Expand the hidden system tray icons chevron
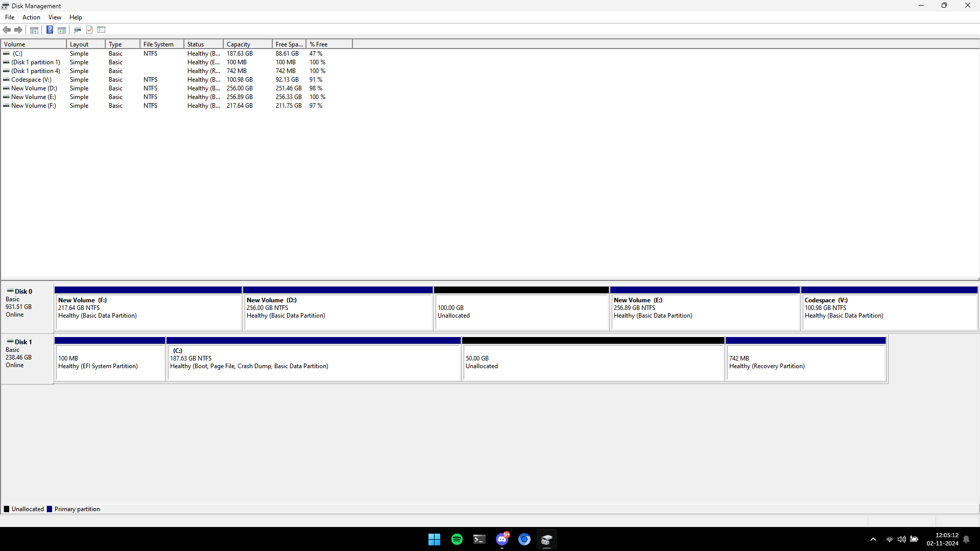The width and height of the screenshot is (980, 551). pos(873,539)
